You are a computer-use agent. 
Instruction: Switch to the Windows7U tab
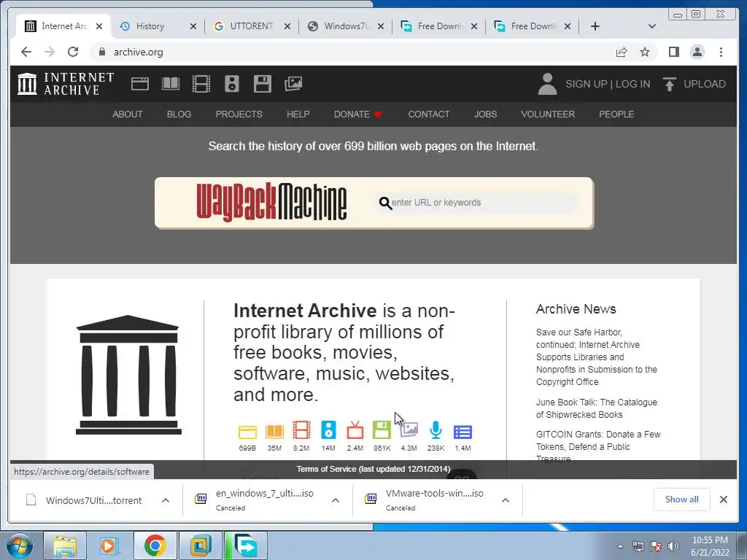(x=345, y=26)
